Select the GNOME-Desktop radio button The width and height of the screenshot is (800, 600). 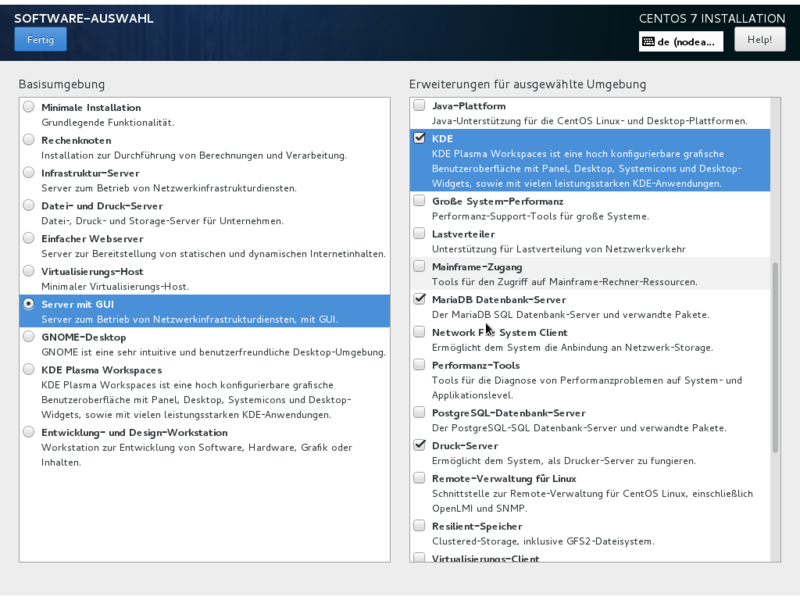(x=29, y=336)
